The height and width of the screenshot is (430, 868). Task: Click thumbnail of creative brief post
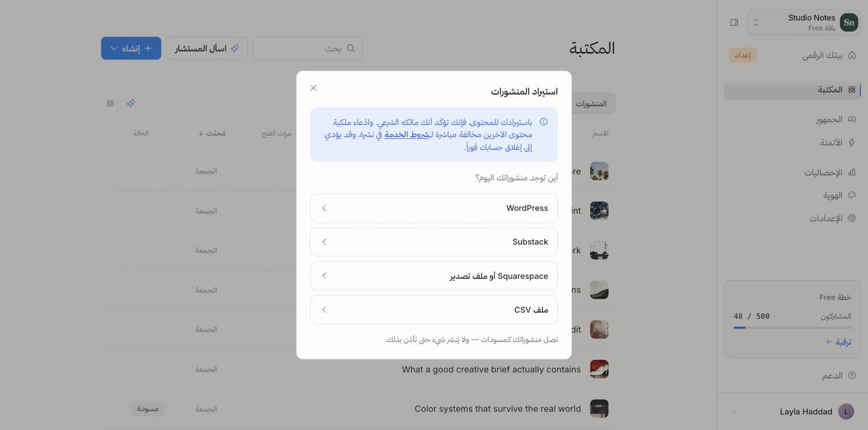[x=599, y=369]
